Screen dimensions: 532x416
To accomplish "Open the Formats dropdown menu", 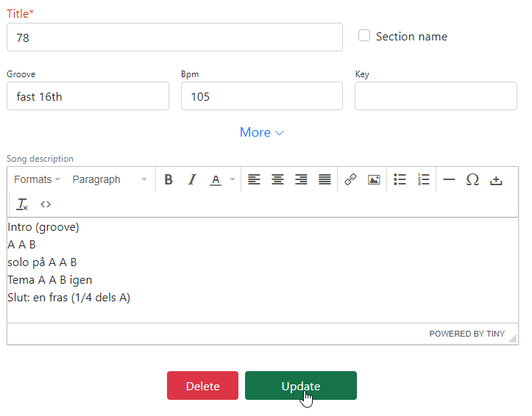I will pyautogui.click(x=37, y=179).
